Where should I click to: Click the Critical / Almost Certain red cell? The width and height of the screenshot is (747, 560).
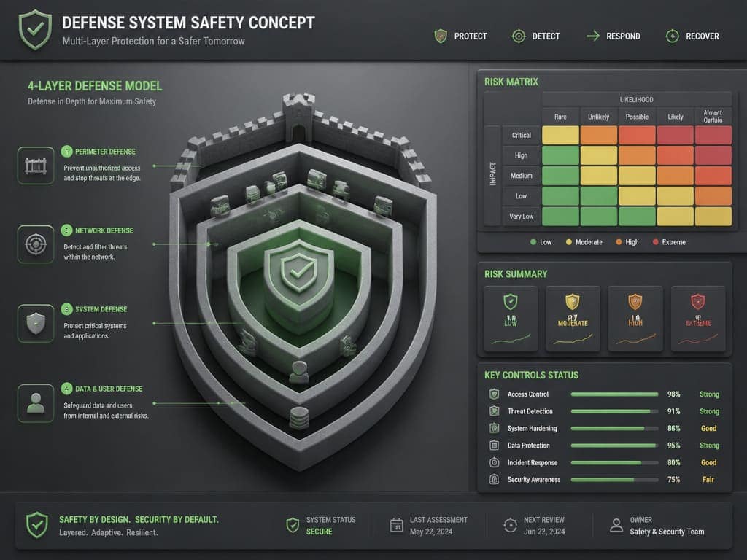[713, 135]
